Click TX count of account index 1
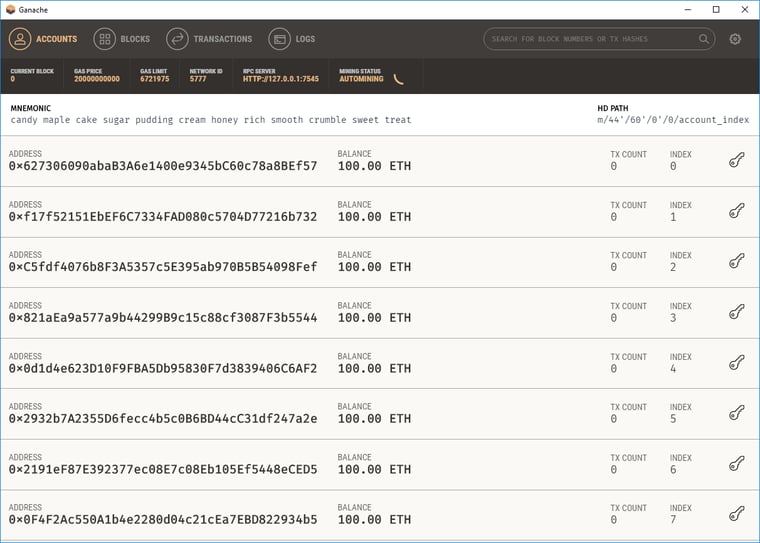Screen dimensions: 760x543 pos(614,217)
